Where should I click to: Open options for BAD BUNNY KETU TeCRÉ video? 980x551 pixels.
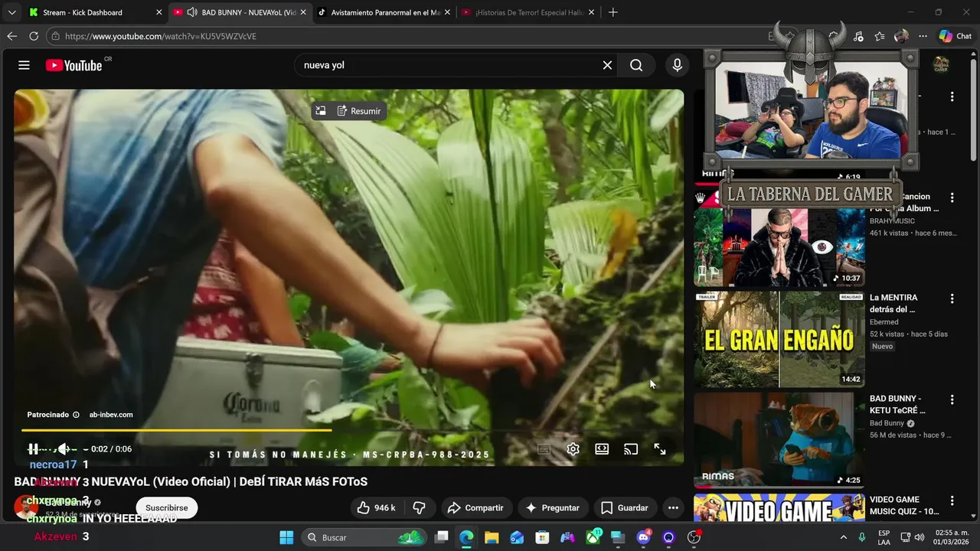coord(952,399)
